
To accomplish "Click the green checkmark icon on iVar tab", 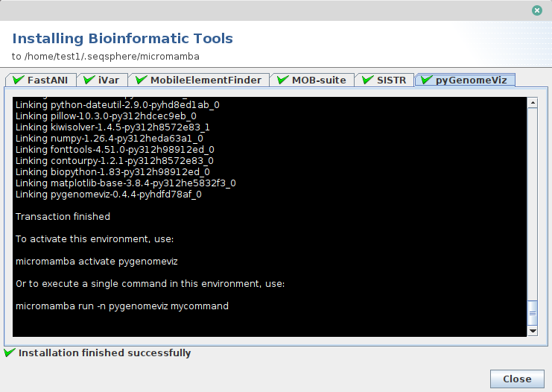I will [89, 80].
